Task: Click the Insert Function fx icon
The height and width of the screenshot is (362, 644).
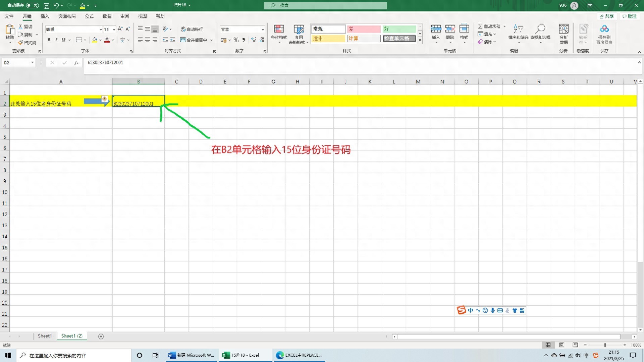Action: (x=76, y=63)
